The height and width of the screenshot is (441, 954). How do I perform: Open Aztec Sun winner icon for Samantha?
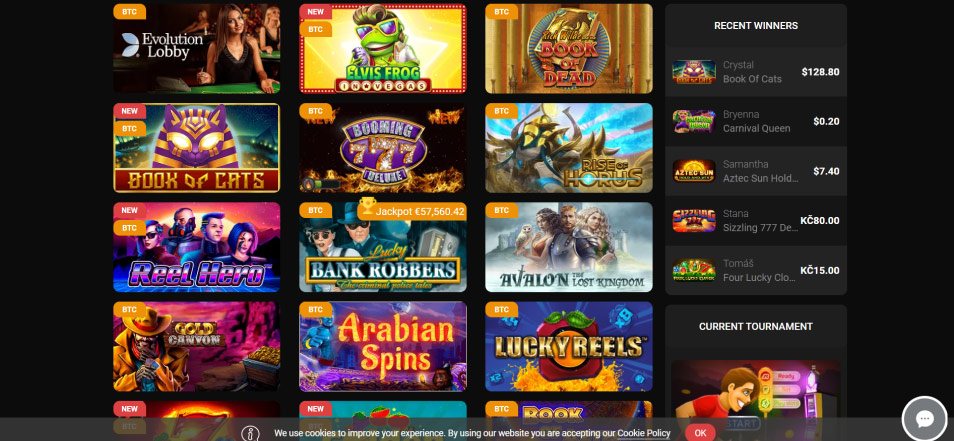coord(694,171)
